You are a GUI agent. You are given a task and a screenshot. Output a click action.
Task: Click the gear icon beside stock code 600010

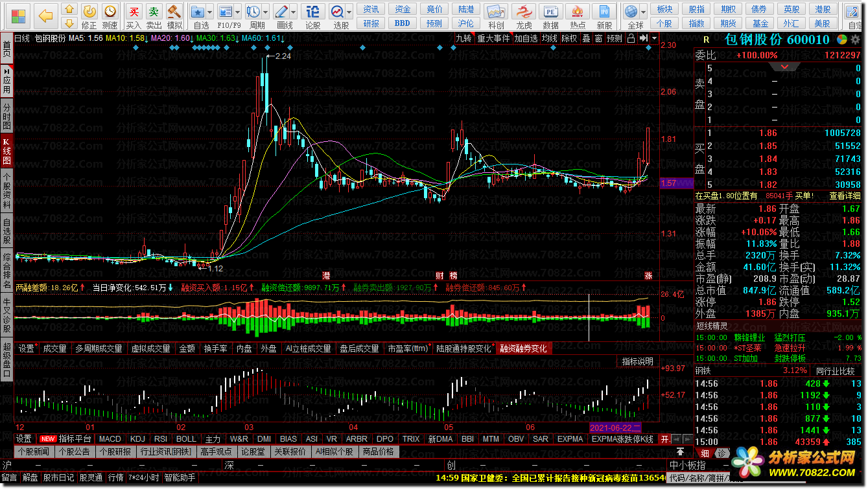pos(856,39)
